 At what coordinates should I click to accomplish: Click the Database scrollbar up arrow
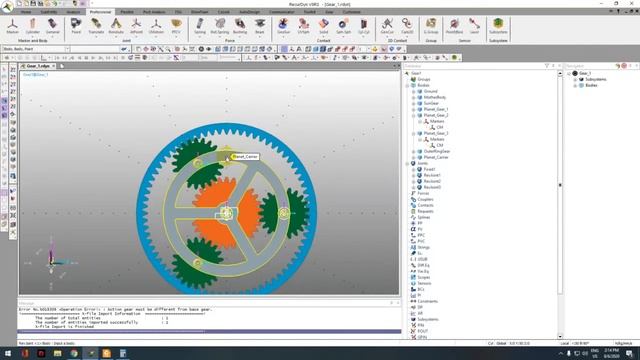(560, 73)
